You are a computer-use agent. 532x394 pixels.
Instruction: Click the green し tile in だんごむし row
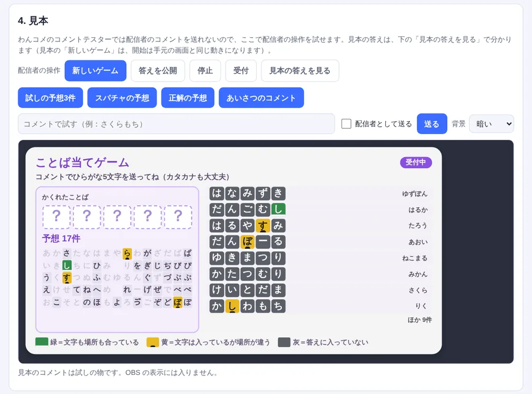pos(278,209)
